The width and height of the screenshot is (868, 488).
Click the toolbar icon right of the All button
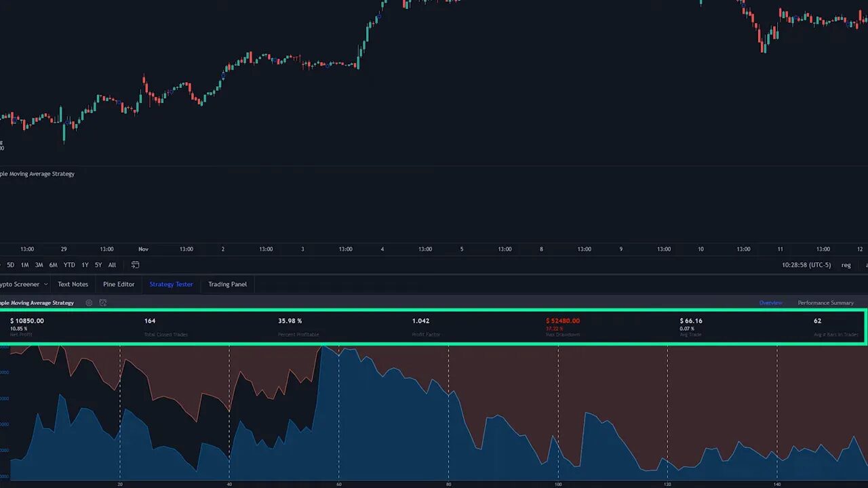click(x=135, y=264)
